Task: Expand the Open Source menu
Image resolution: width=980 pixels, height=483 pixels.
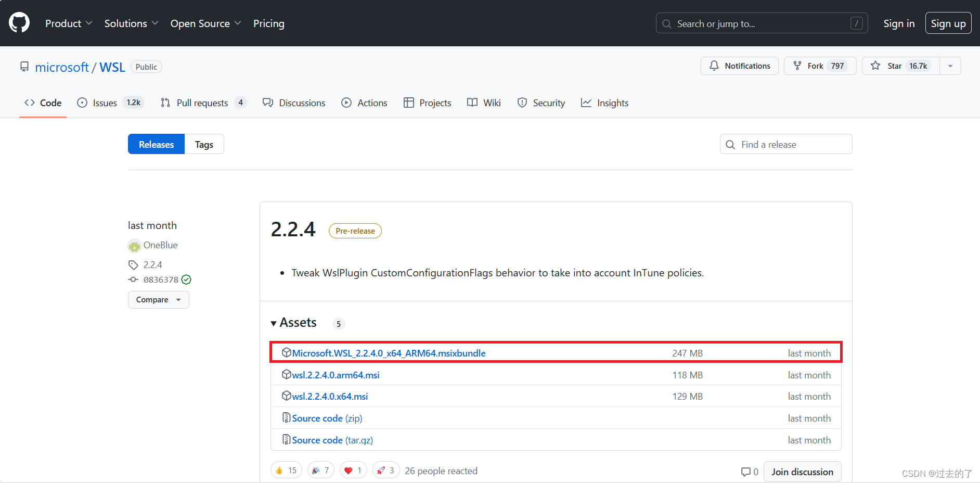Action: coord(205,23)
